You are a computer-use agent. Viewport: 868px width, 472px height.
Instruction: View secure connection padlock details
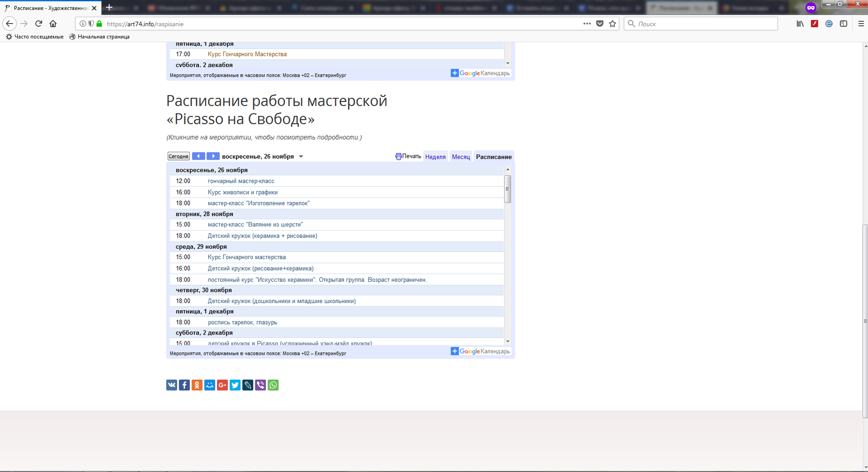[99, 24]
